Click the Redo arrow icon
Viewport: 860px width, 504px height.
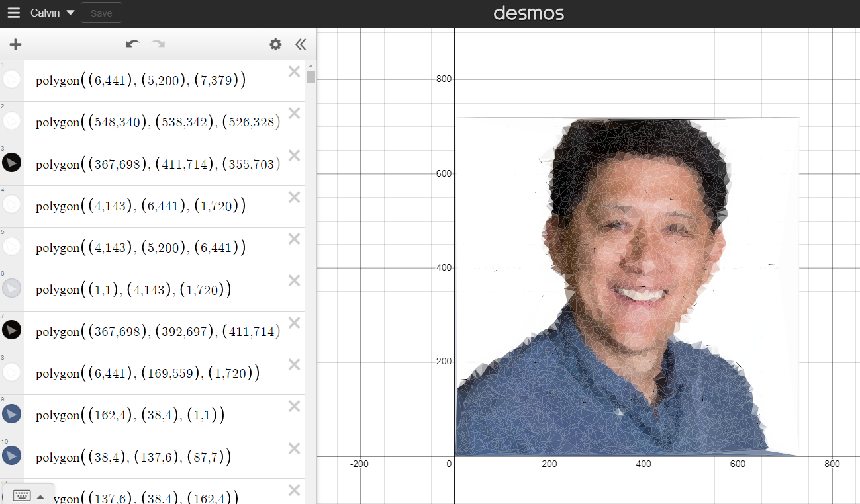coord(157,44)
